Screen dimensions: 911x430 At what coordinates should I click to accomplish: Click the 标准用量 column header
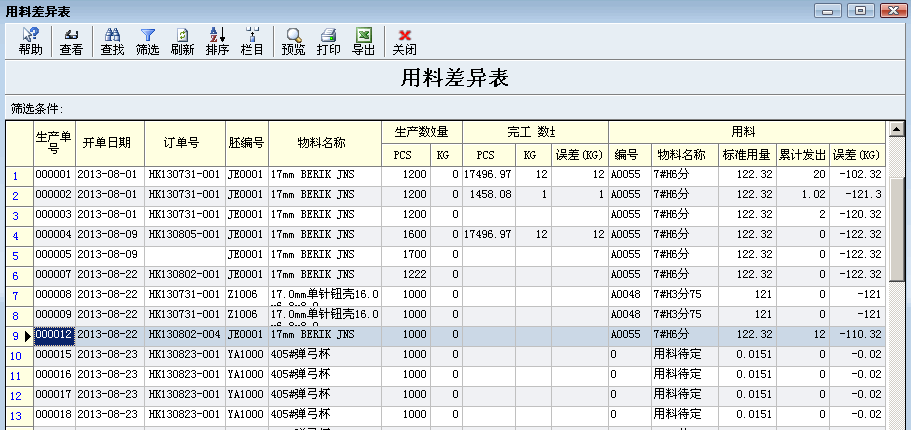(x=747, y=155)
